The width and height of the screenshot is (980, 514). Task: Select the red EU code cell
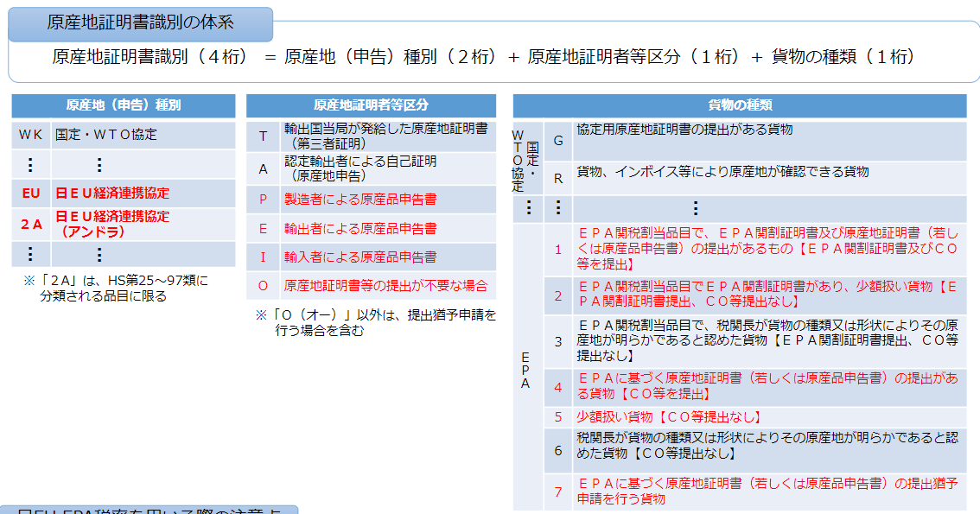pos(30,194)
